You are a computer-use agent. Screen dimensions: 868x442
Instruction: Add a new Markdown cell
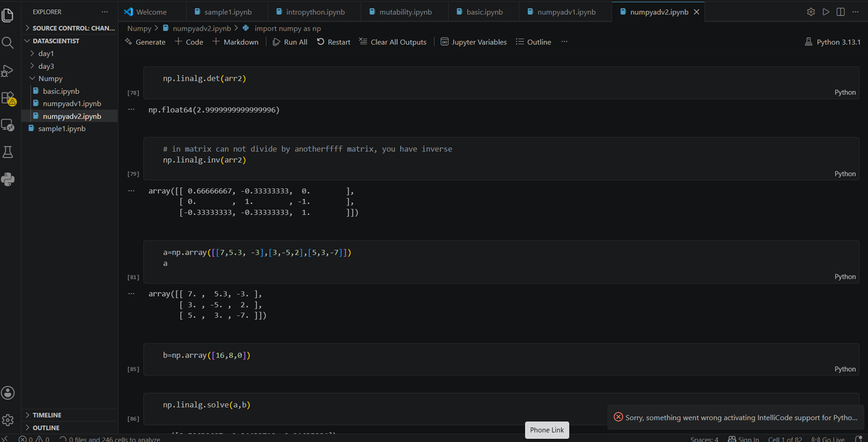tap(235, 42)
